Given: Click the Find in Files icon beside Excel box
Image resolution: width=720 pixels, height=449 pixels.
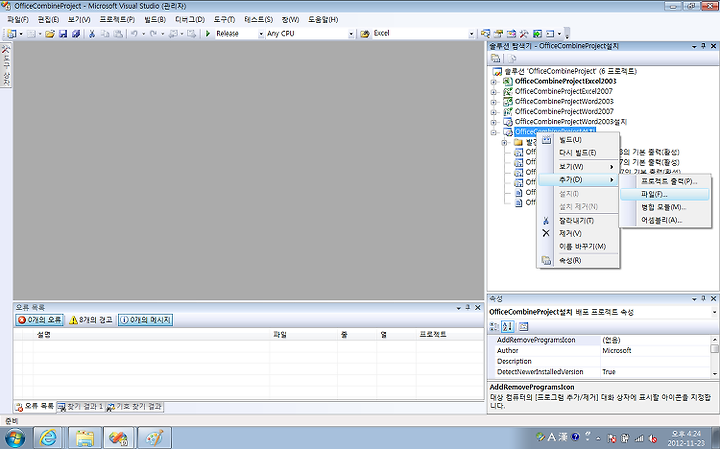Looking at the screenshot, I should pyautogui.click(x=365, y=34).
